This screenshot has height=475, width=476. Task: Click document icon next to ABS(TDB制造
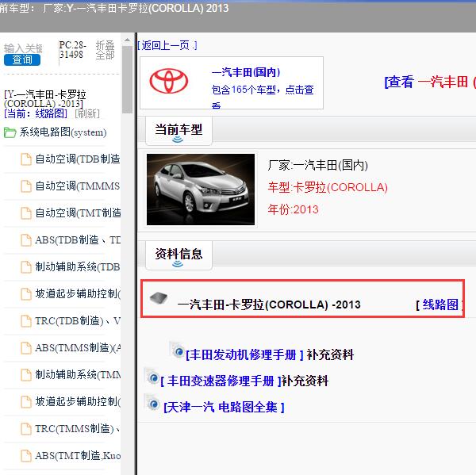[26, 240]
